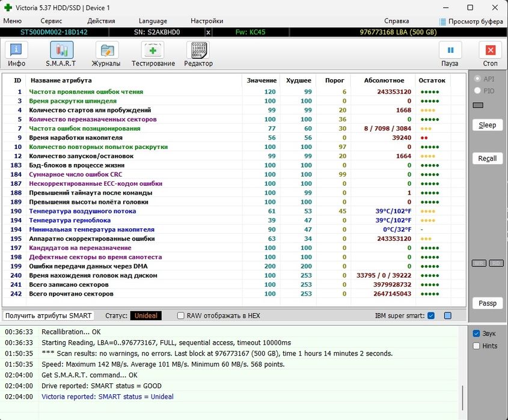
Task: Click the Порог column header
Action: (335, 81)
